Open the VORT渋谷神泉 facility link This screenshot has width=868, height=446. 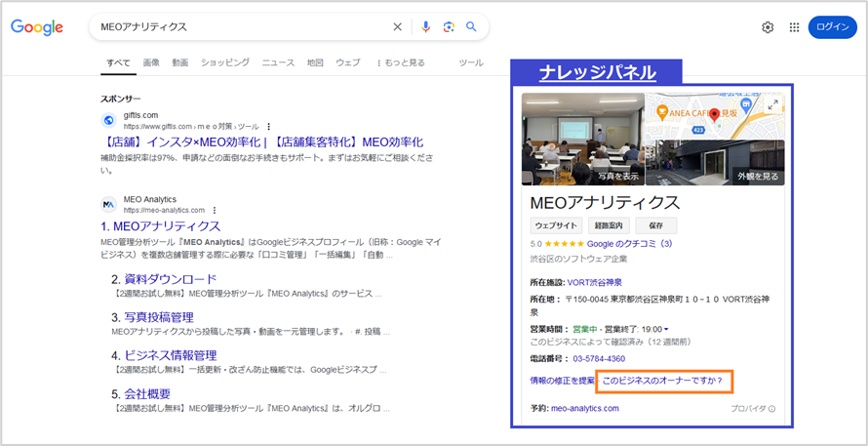(x=594, y=282)
